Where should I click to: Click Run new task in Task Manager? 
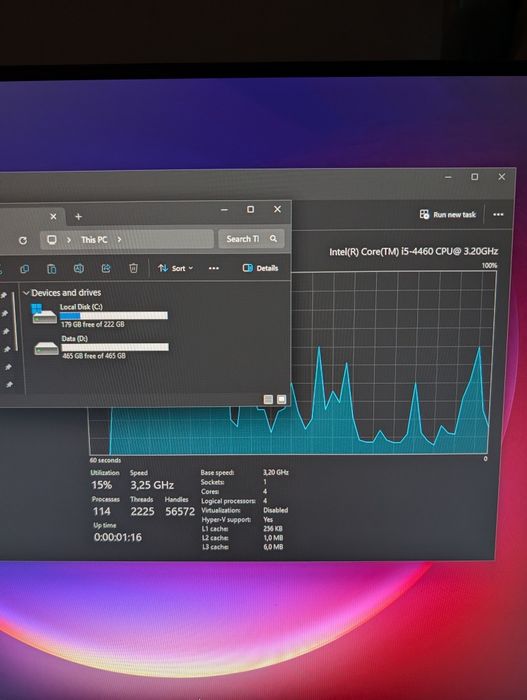pyautogui.click(x=448, y=215)
